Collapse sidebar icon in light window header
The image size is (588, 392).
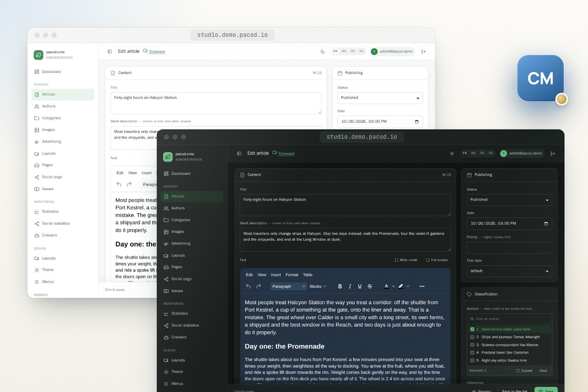110,52
